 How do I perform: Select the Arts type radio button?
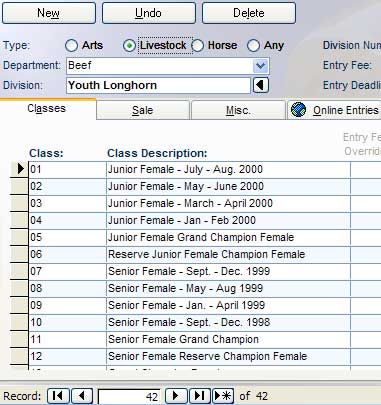pyautogui.click(x=71, y=46)
